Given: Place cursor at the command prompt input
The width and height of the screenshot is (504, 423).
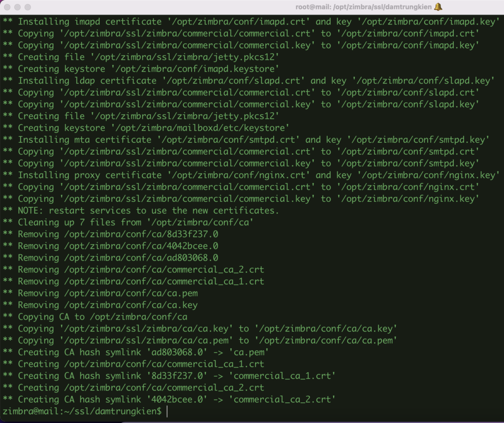Looking at the screenshot, I should tap(167, 411).
